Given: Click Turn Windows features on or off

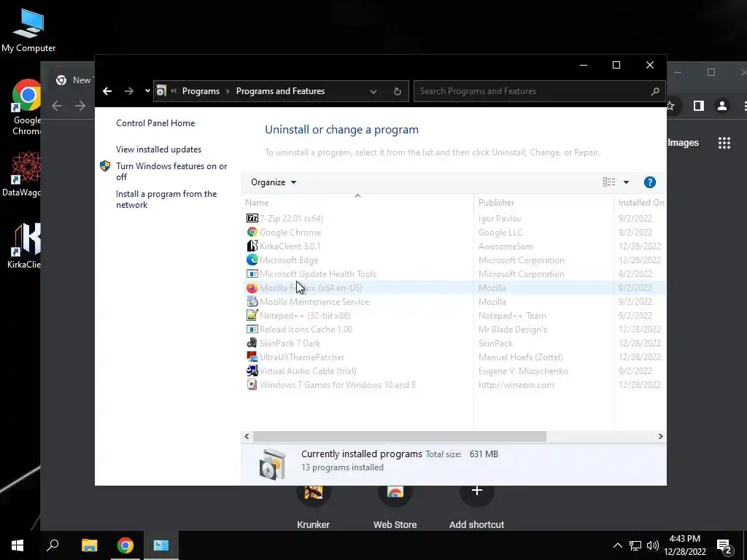Looking at the screenshot, I should coord(171,171).
